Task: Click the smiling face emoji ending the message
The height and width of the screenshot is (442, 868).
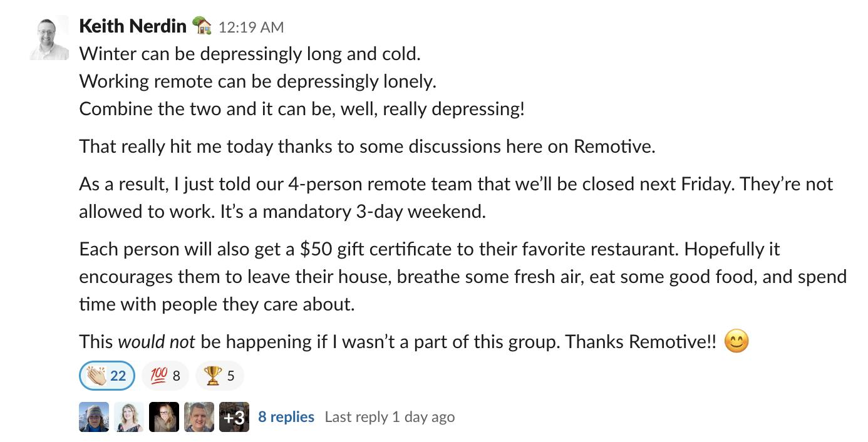Action: point(736,342)
